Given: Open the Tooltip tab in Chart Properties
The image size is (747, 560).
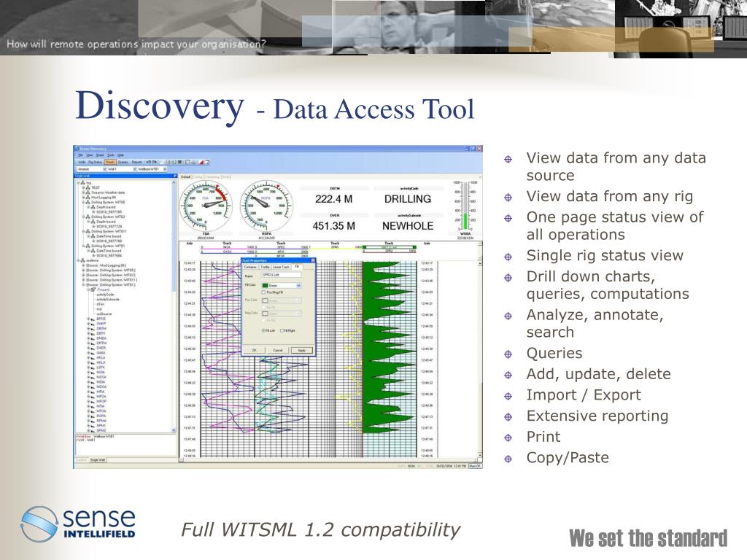Looking at the screenshot, I should point(265,267).
